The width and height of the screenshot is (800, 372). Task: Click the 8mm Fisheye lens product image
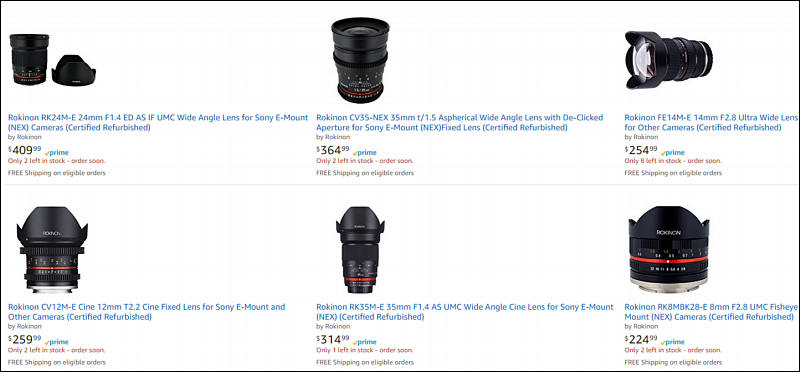pos(668,250)
